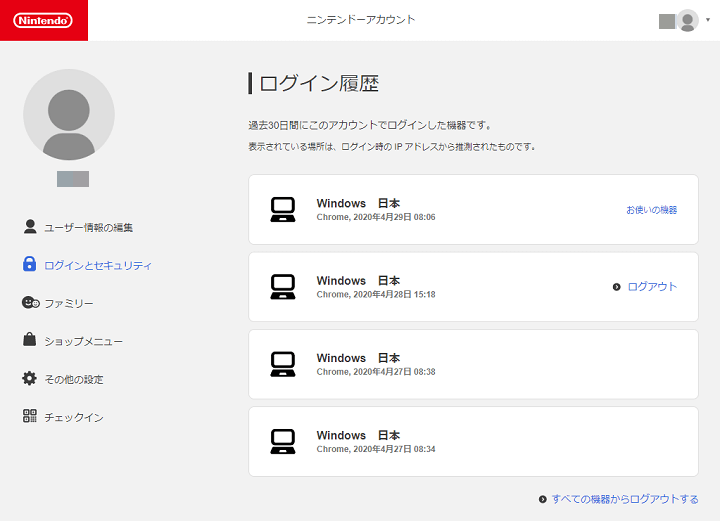Click arrow icon beside ログアウト
The image size is (720, 521).
[617, 287]
